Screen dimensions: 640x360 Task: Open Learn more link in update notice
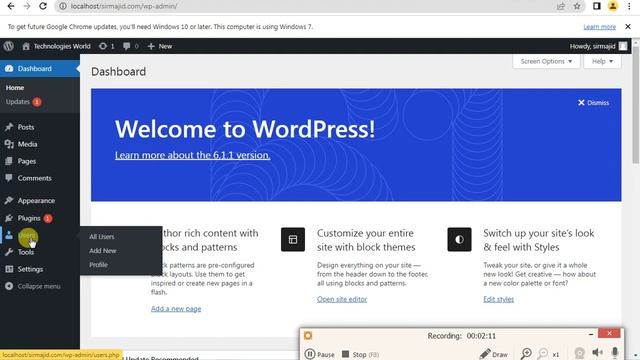pos(599,27)
